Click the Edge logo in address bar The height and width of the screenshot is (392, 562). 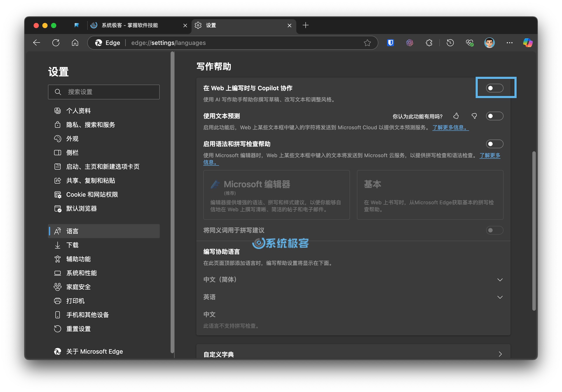point(98,43)
